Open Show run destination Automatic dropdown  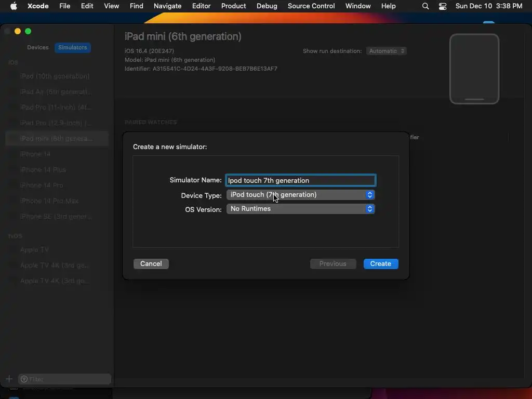pos(387,51)
